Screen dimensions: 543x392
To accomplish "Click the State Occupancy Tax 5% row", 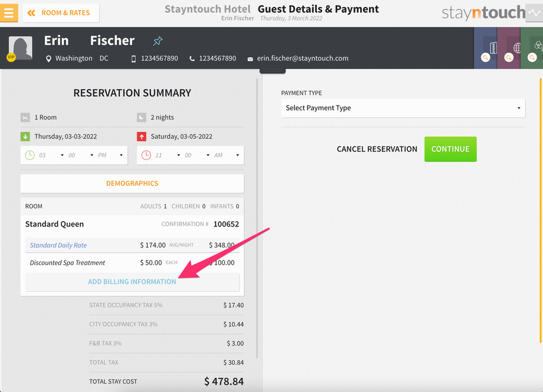I will [x=166, y=305].
